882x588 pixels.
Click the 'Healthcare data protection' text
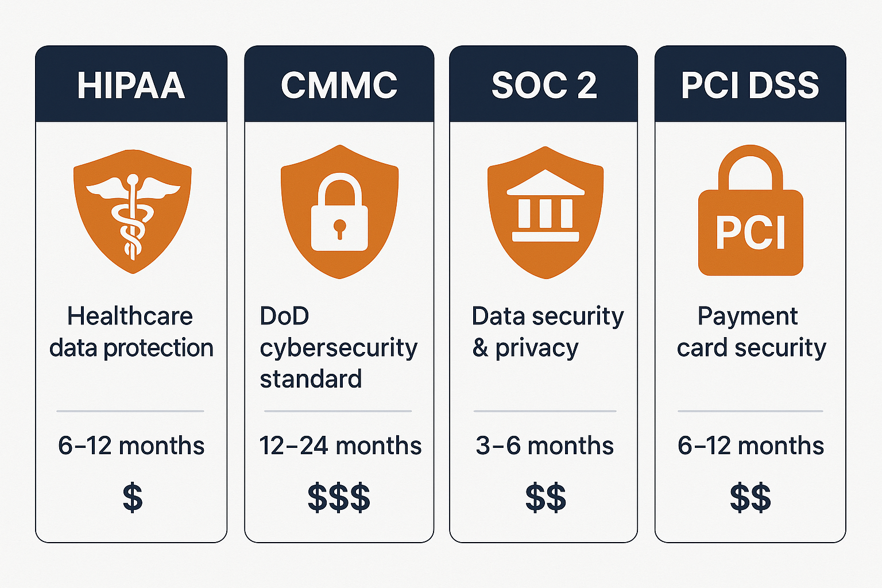pos(131,332)
